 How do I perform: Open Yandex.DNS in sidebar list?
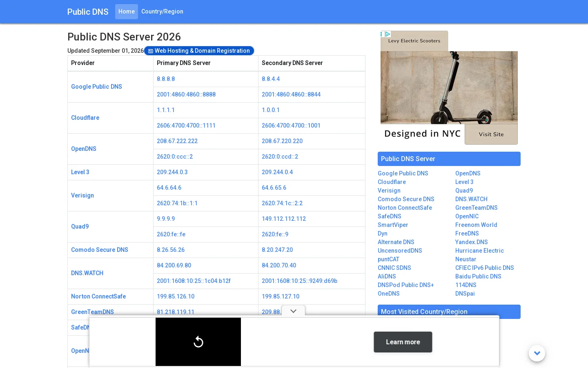click(x=472, y=242)
